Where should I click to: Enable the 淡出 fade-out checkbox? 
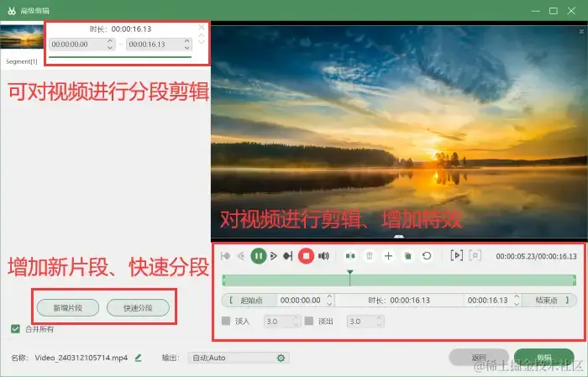point(308,321)
